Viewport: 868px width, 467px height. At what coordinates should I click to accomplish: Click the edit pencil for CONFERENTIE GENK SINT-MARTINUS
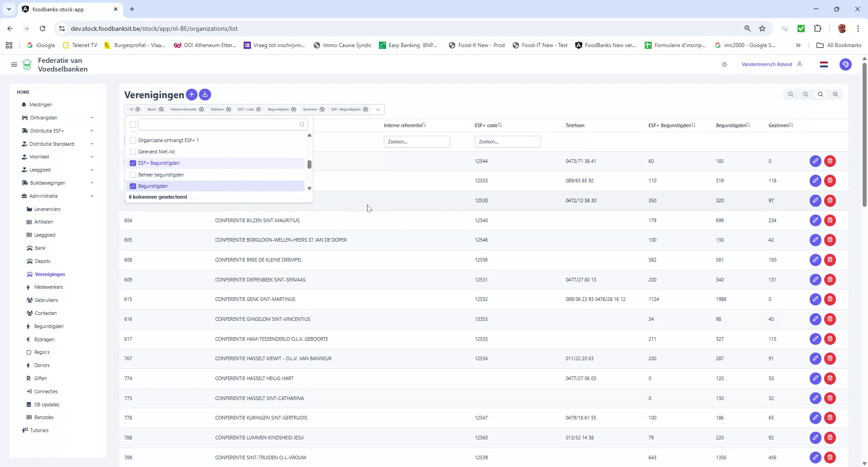815,299
